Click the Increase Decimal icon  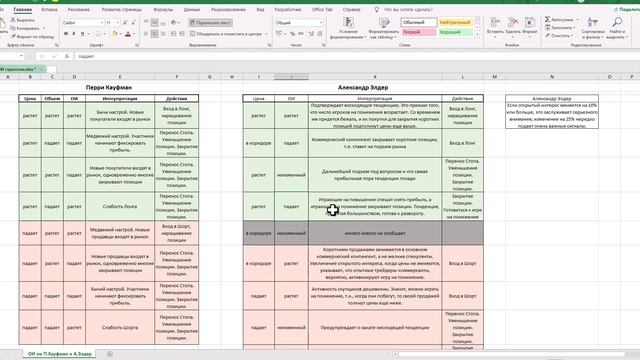click(311, 34)
